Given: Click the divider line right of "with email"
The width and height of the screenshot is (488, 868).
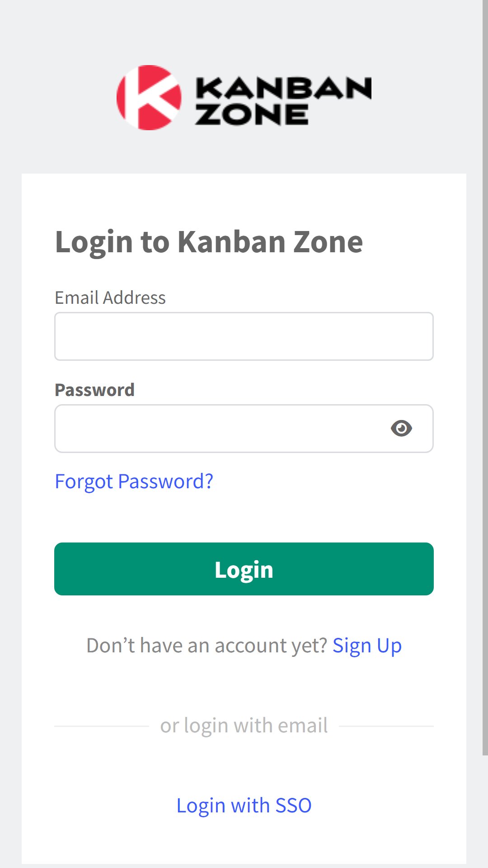Looking at the screenshot, I should [x=386, y=726].
